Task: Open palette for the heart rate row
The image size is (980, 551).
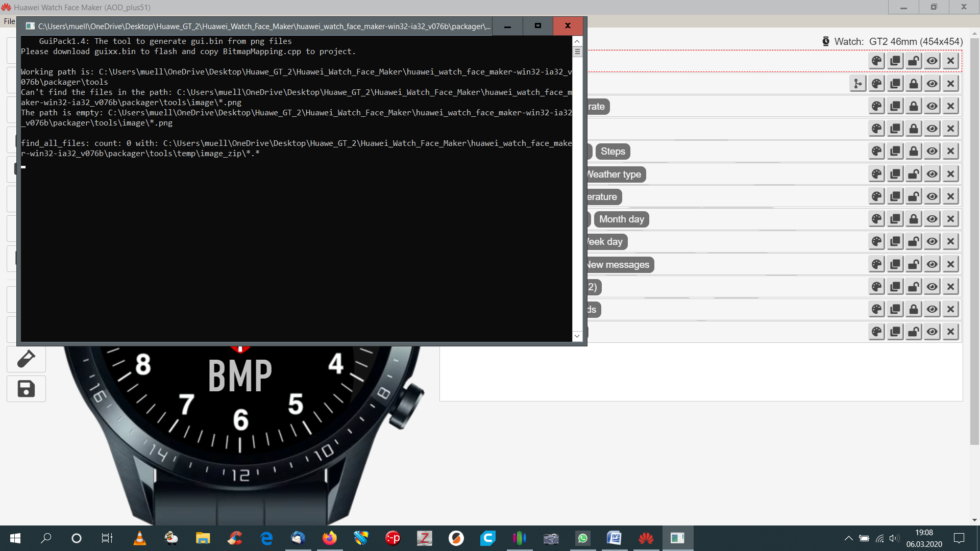Action: point(877,106)
